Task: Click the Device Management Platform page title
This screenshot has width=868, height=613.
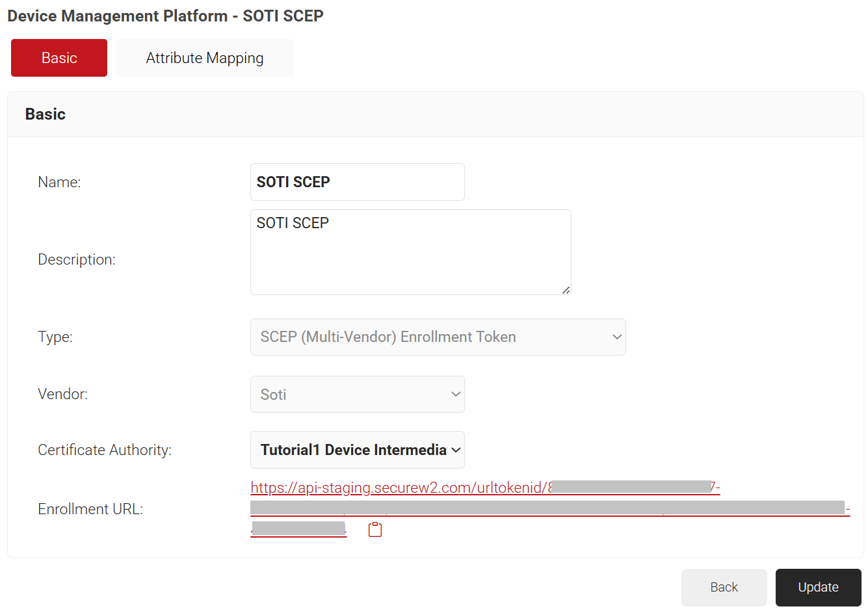Action: click(165, 16)
